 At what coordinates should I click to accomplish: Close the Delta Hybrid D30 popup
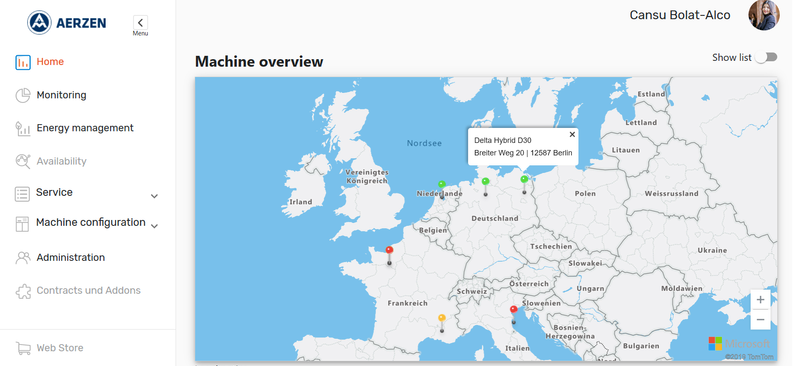pos(572,135)
